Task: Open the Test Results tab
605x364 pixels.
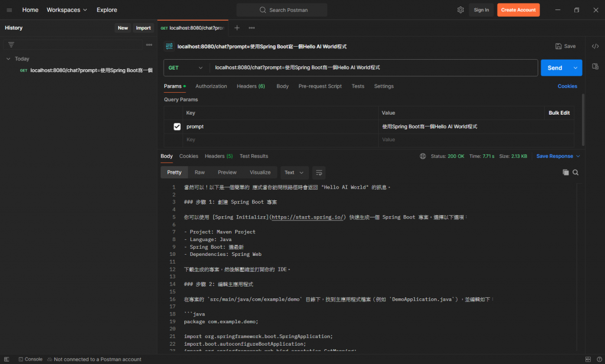Action: 254,157
